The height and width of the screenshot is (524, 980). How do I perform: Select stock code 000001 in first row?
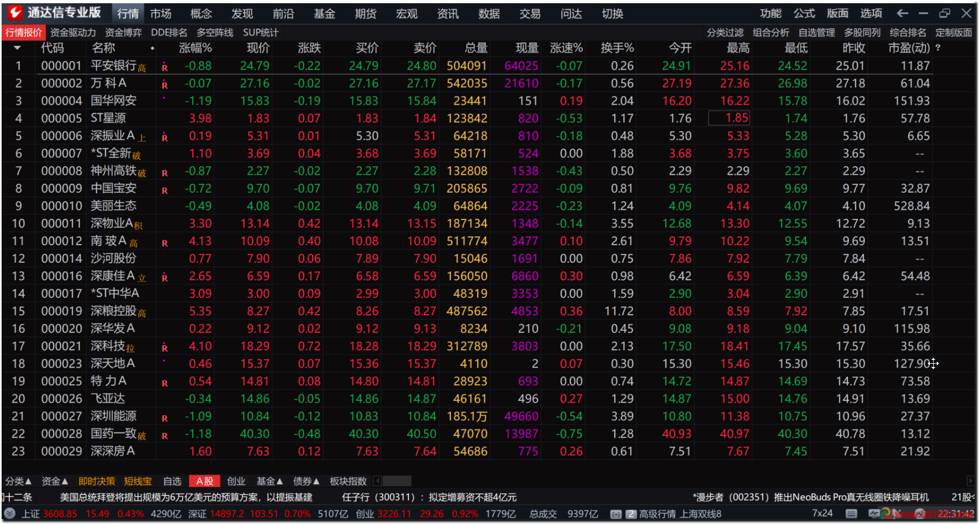[x=62, y=66]
